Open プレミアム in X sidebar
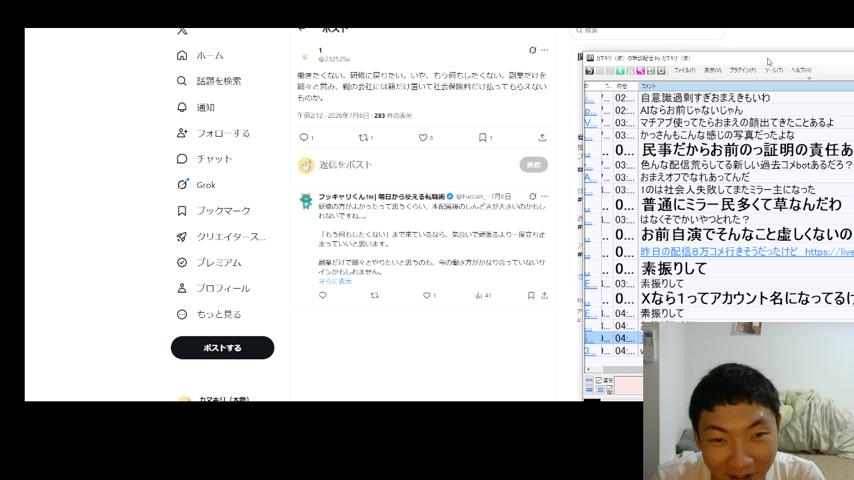Image resolution: width=854 pixels, height=480 pixels. tap(209, 263)
